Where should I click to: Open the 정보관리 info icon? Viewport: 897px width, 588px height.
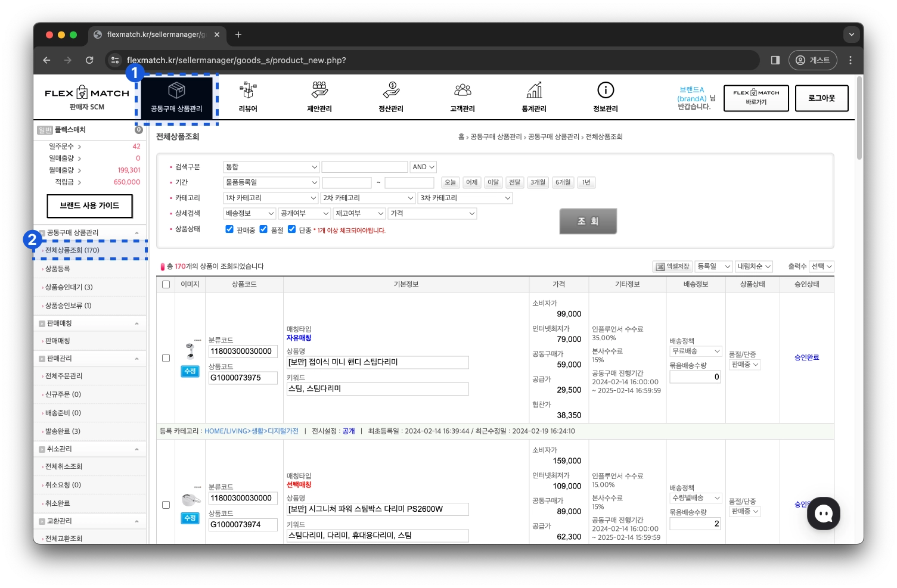tap(606, 91)
